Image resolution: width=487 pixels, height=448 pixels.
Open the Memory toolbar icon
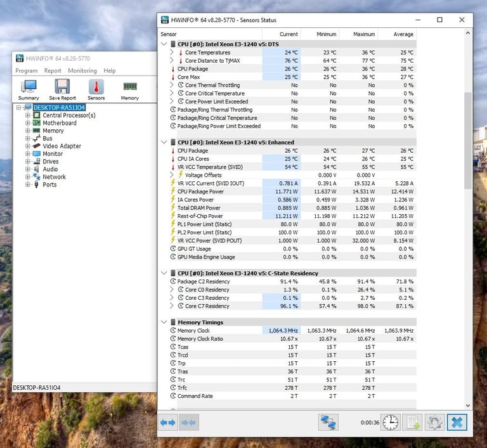[x=130, y=90]
